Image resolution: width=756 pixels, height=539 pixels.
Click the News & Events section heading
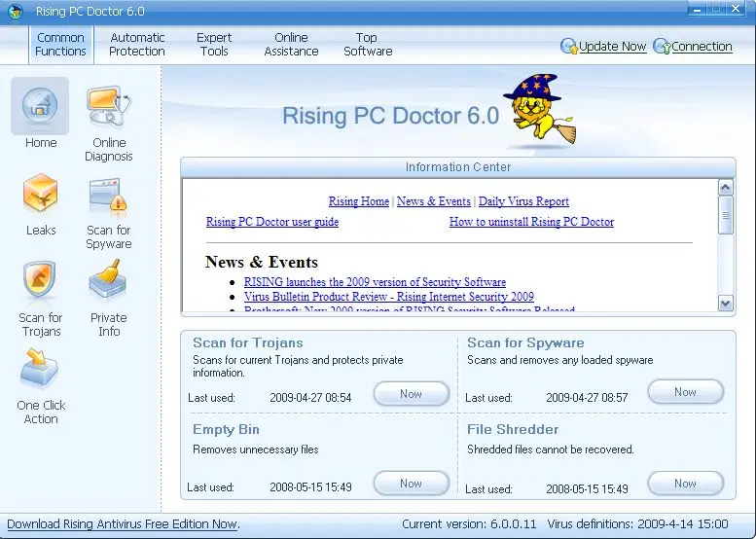click(262, 262)
